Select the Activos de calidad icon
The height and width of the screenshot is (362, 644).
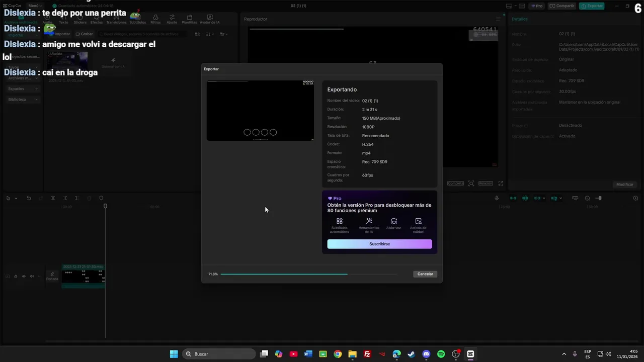pyautogui.click(x=418, y=221)
